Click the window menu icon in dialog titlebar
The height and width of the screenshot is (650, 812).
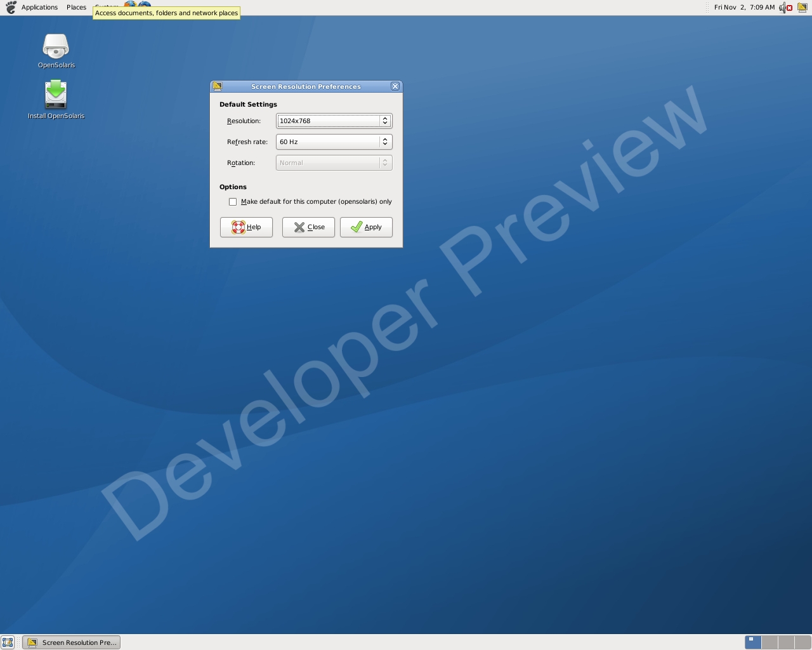click(218, 86)
